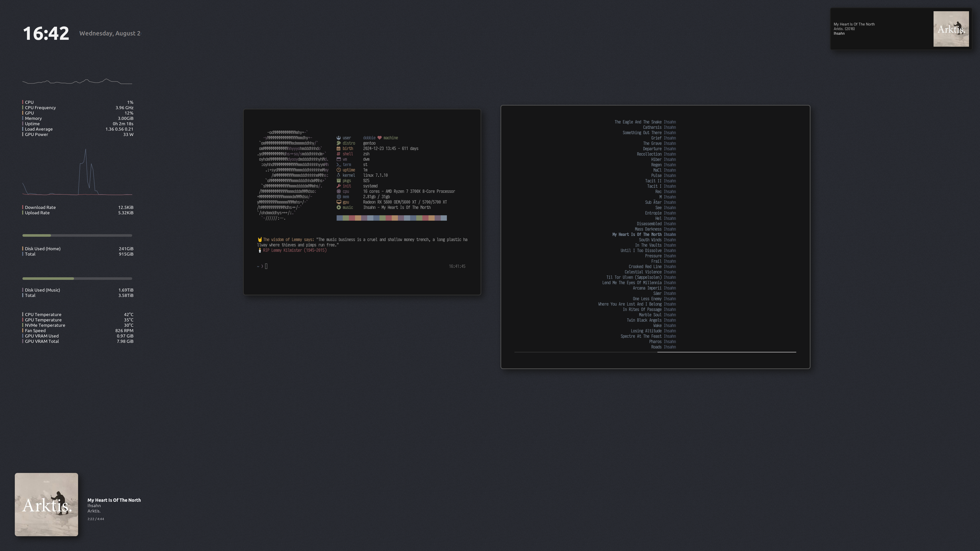This screenshot has width=980, height=551.
Task: Select Twin Black Angels in playlist
Action: click(x=651, y=320)
